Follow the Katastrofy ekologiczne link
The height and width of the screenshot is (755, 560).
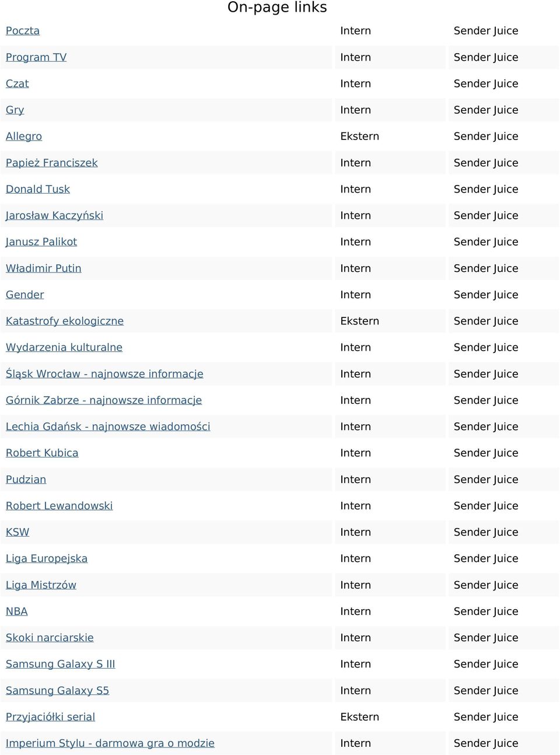(x=65, y=321)
